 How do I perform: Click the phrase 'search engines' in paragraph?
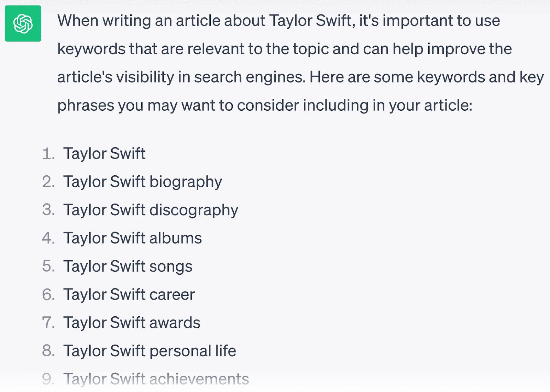click(250, 77)
